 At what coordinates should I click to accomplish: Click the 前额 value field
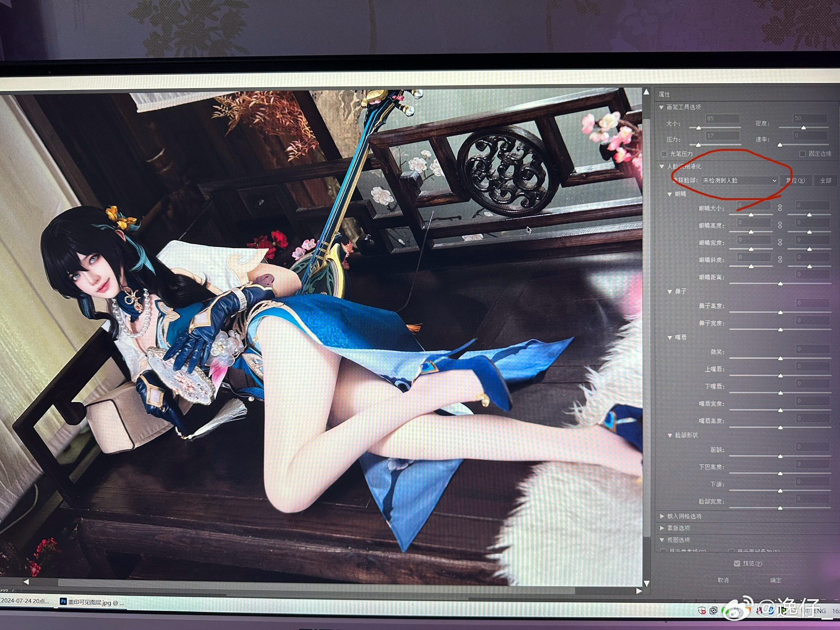[x=812, y=446]
